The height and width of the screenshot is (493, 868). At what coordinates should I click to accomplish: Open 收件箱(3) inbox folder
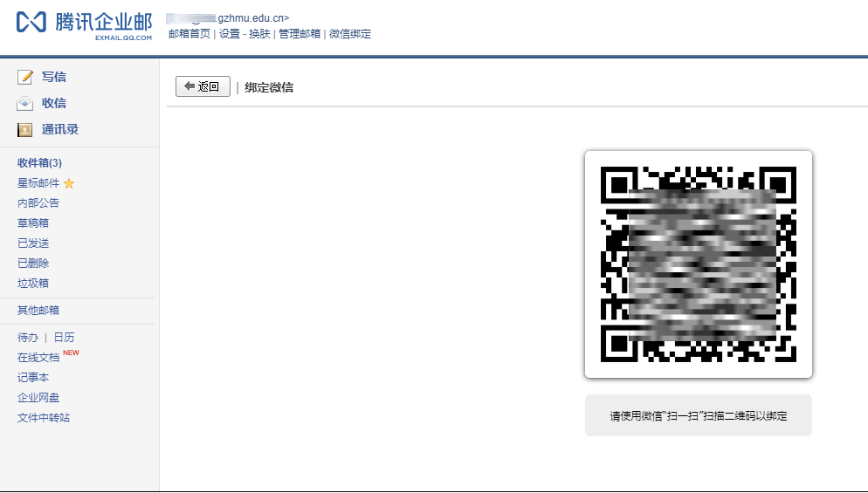39,162
